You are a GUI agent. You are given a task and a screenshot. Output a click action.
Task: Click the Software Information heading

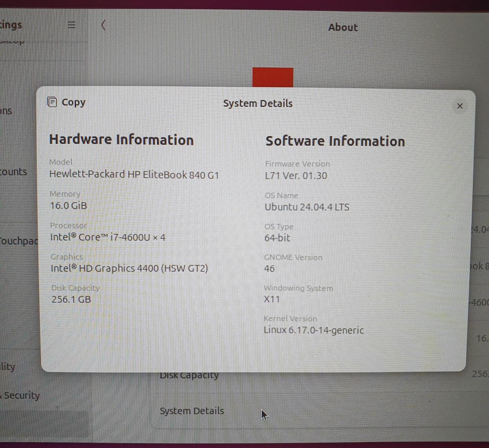pyautogui.click(x=335, y=141)
